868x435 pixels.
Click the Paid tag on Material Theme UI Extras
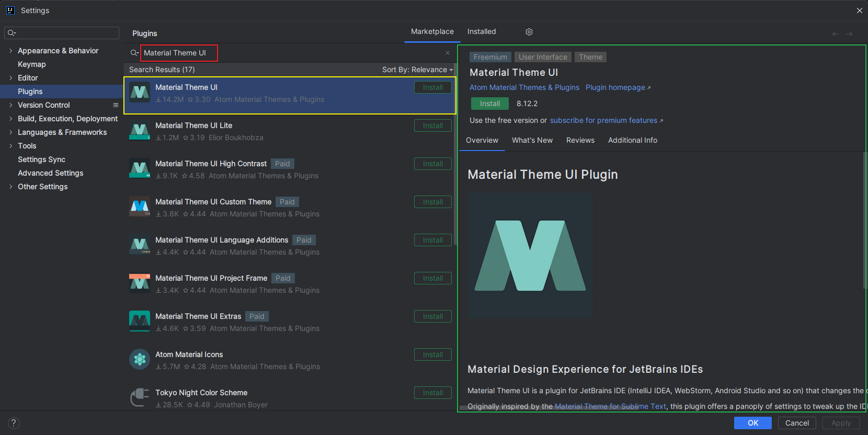tap(257, 316)
